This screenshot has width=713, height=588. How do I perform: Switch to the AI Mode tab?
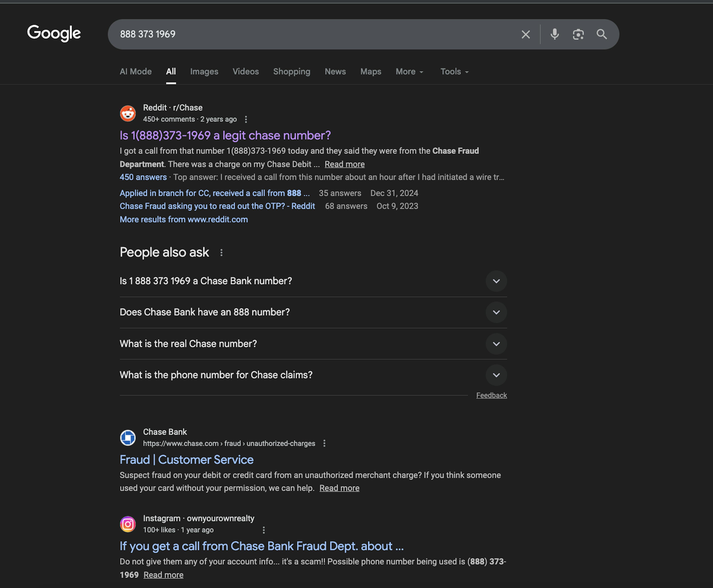pyautogui.click(x=136, y=72)
